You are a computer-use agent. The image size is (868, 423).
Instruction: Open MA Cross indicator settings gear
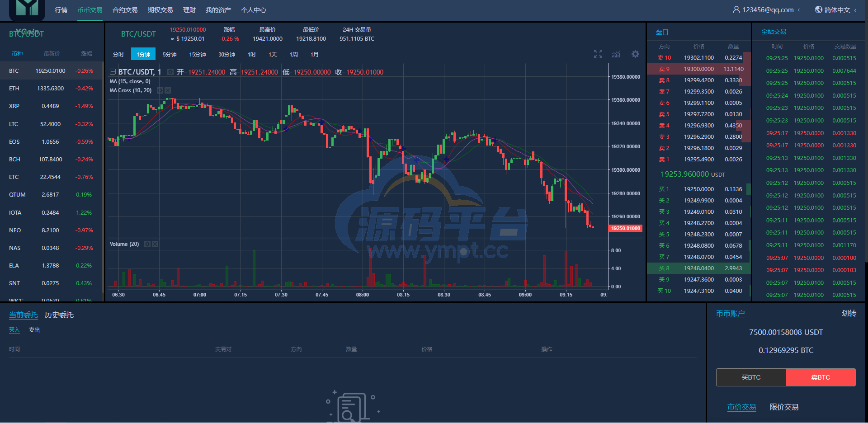point(160,90)
